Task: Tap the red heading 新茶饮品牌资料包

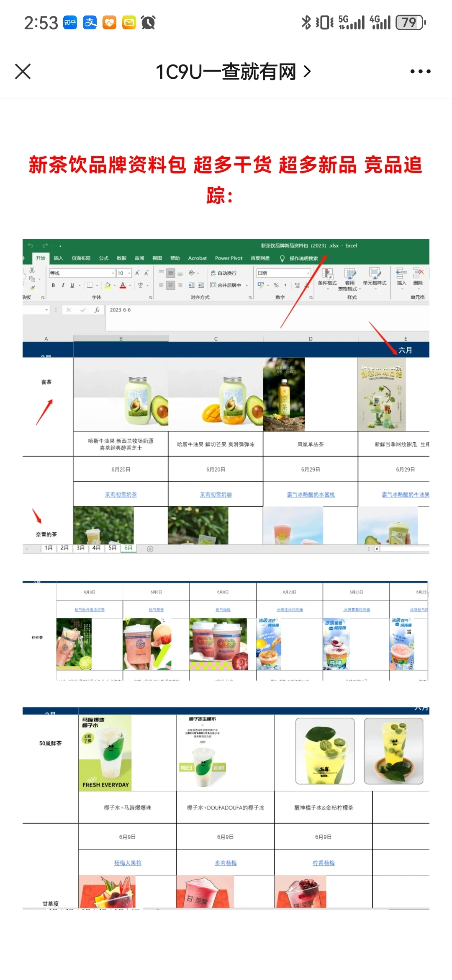Action: pyautogui.click(x=107, y=165)
